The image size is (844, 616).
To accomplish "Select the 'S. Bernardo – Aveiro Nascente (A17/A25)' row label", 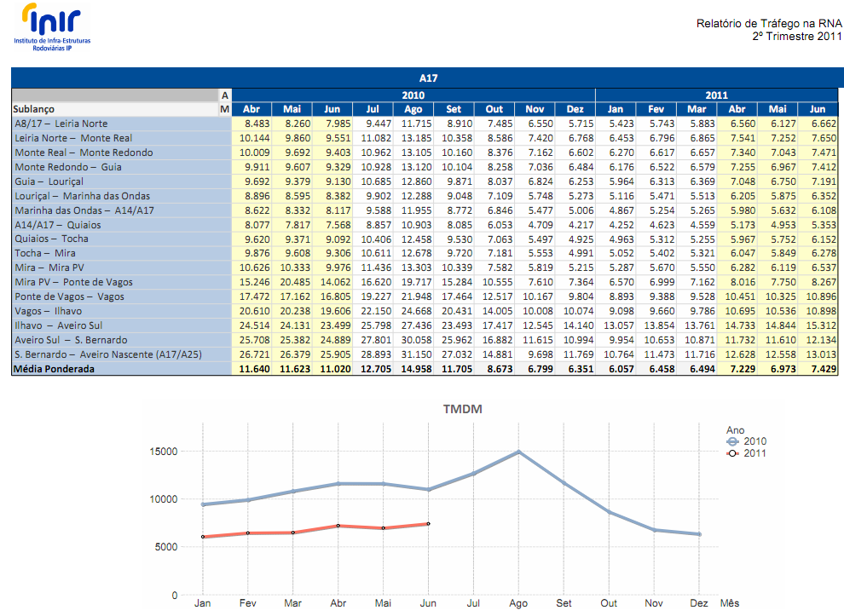I will 108,355.
